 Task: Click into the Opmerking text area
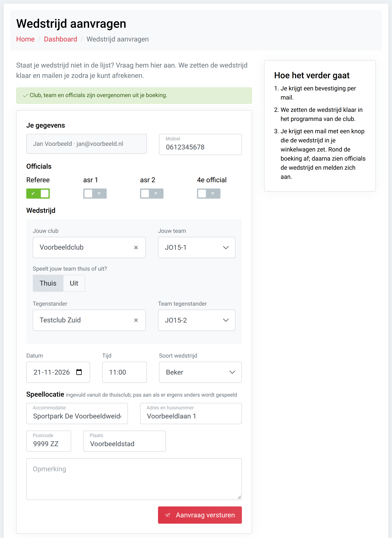134,479
